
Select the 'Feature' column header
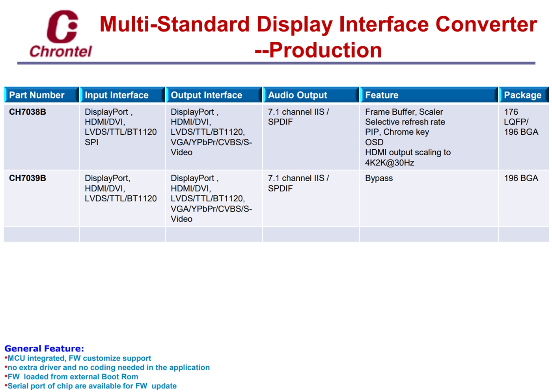tap(429, 95)
